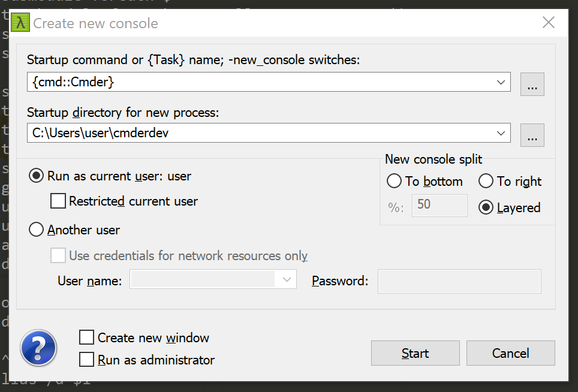The width and height of the screenshot is (578, 392).
Task: Enable Restricted current user
Action: click(58, 201)
